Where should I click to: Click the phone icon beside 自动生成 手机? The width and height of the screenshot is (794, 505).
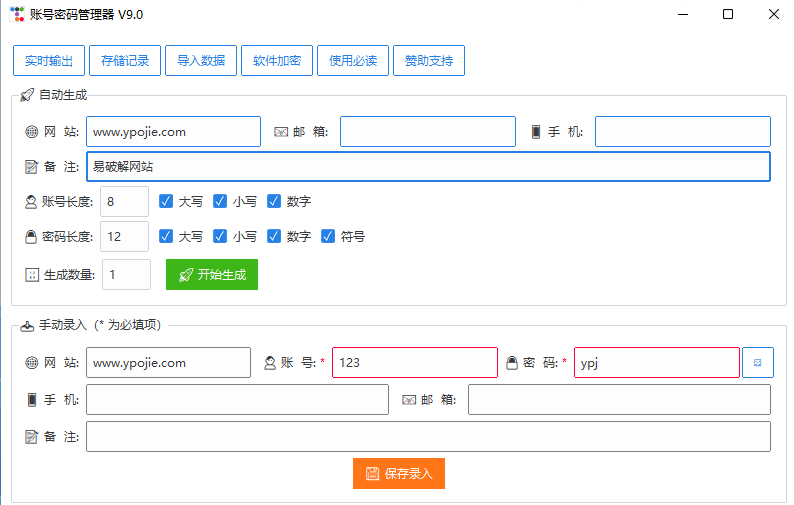pos(536,132)
